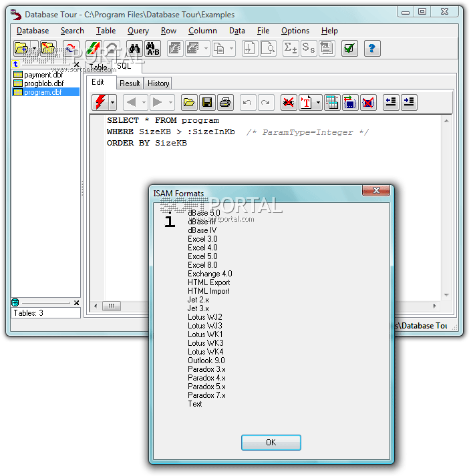Click the horizontal scrollbar left arrow
The height and width of the screenshot is (476, 471).
[96, 306]
